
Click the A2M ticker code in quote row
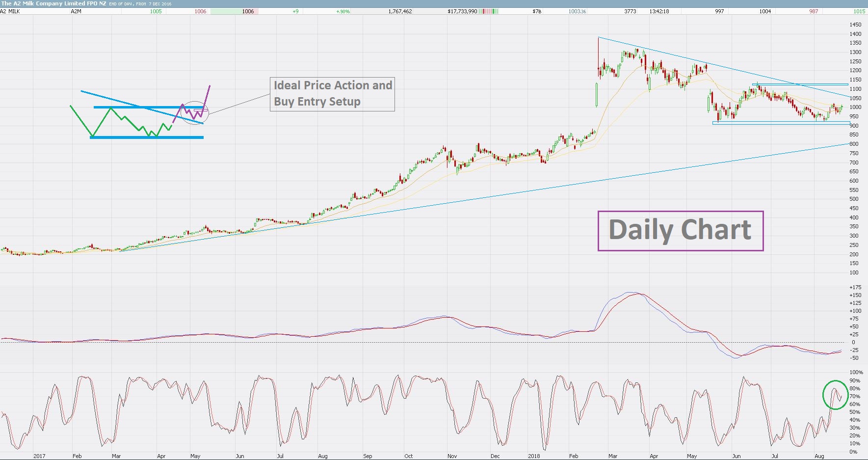tap(76, 11)
